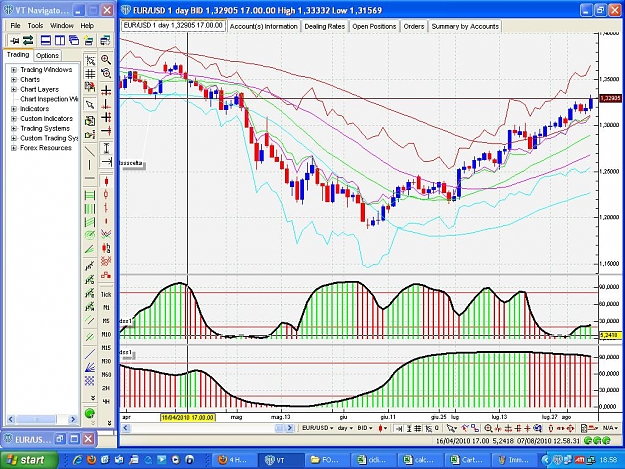The width and height of the screenshot is (625, 469).
Task: Select the blue Gann grid tool
Action: point(90,381)
